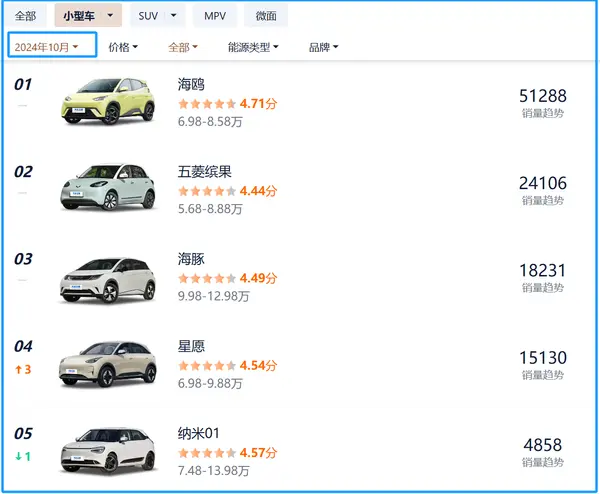Viewport: 600px width, 494px height.
Task: Click the price 6.98-8.58万
Action: 210,122
